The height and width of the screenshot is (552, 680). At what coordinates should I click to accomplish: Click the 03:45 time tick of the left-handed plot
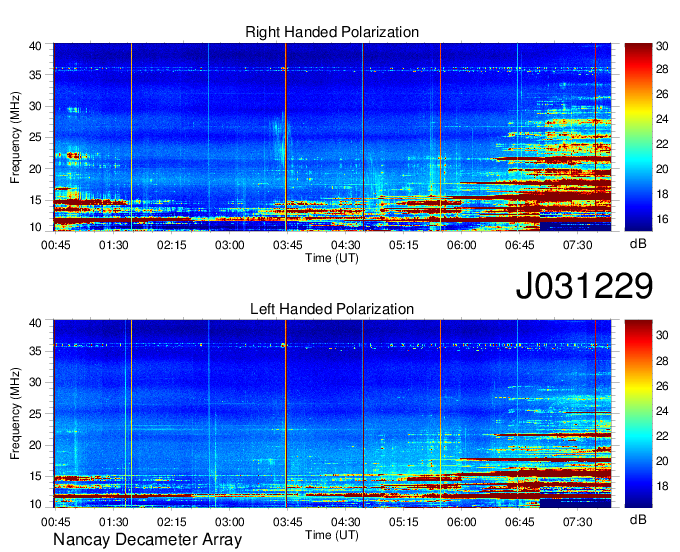coord(288,522)
